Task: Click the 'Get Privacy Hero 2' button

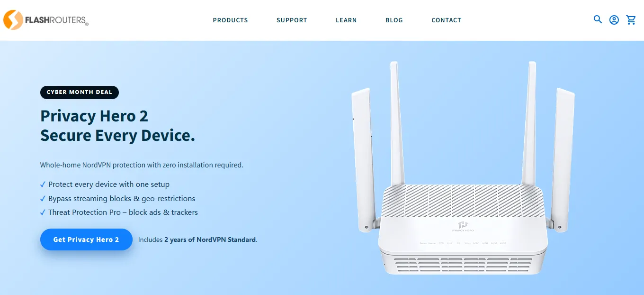Action: click(86, 240)
